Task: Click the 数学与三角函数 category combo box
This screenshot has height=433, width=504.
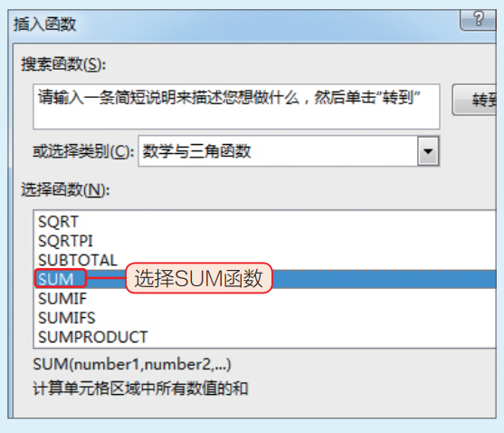Action: (289, 151)
